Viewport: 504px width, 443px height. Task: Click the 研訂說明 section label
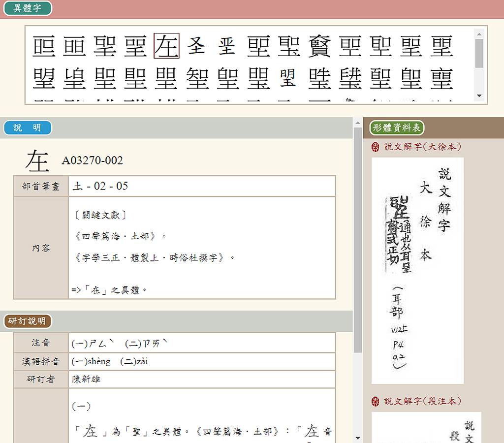pos(28,321)
